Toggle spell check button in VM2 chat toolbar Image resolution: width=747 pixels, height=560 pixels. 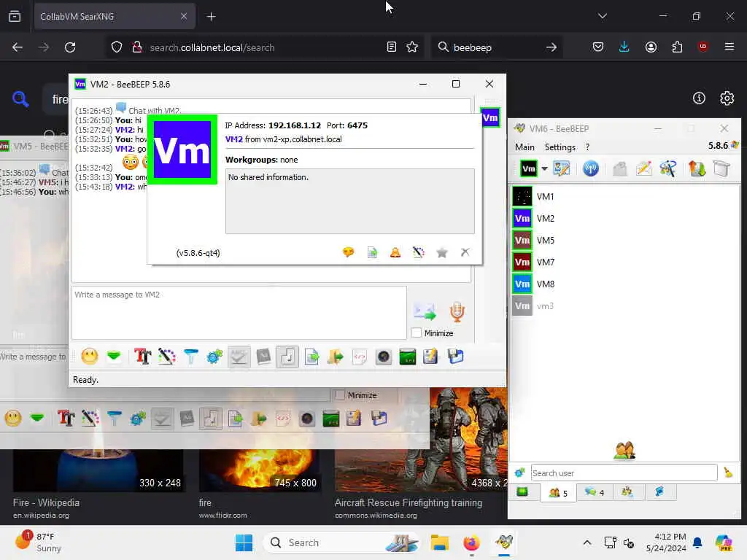pos(239,357)
